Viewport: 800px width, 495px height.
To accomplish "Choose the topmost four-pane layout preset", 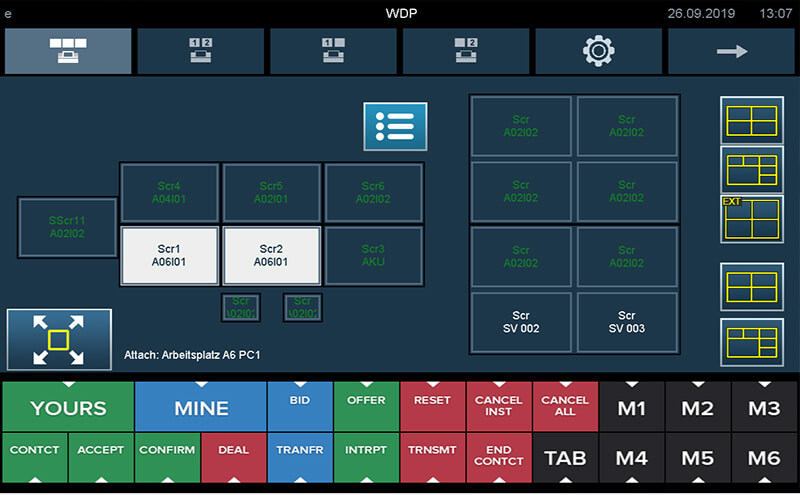I will pos(751,121).
